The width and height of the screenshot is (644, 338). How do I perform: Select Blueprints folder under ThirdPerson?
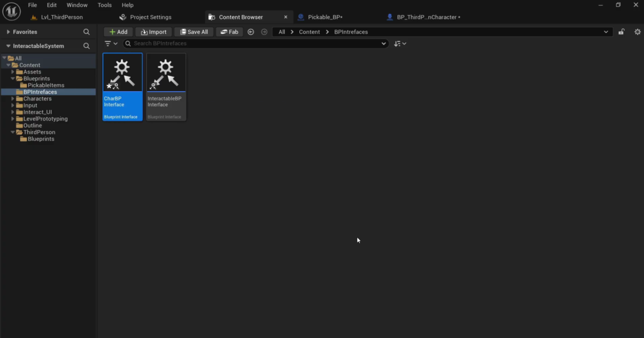pyautogui.click(x=41, y=139)
